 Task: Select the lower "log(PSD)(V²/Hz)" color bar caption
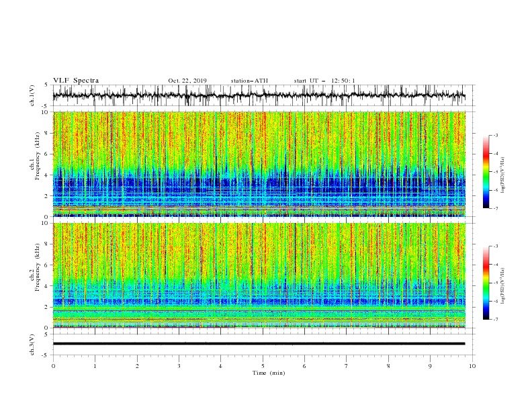pos(503,285)
